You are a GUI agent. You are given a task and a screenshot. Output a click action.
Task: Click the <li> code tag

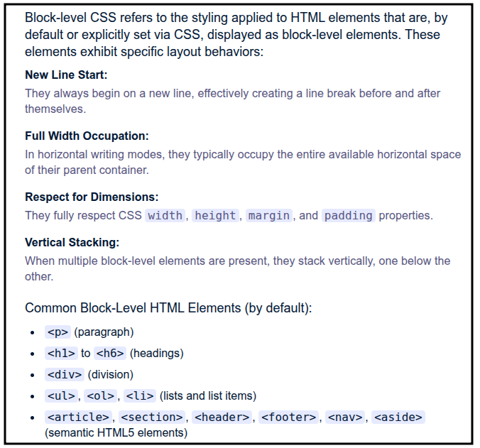[139, 395]
